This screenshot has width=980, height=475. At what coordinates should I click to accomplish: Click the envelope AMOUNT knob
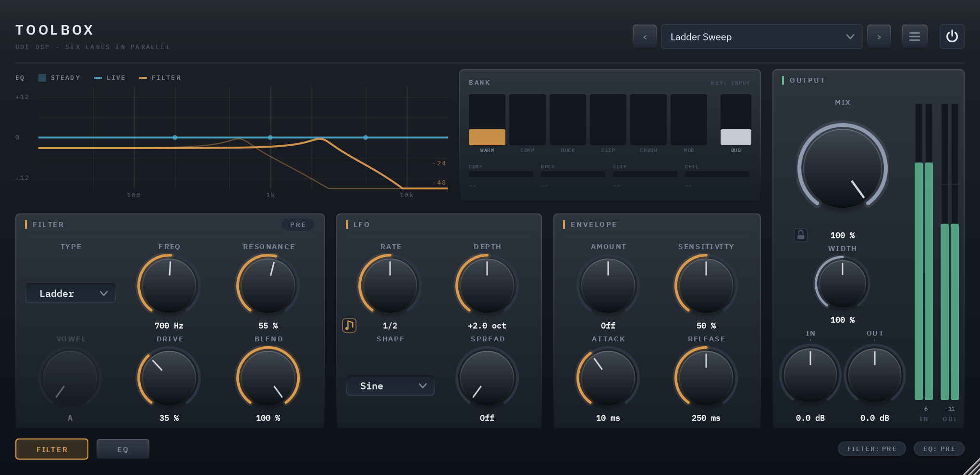coord(608,285)
